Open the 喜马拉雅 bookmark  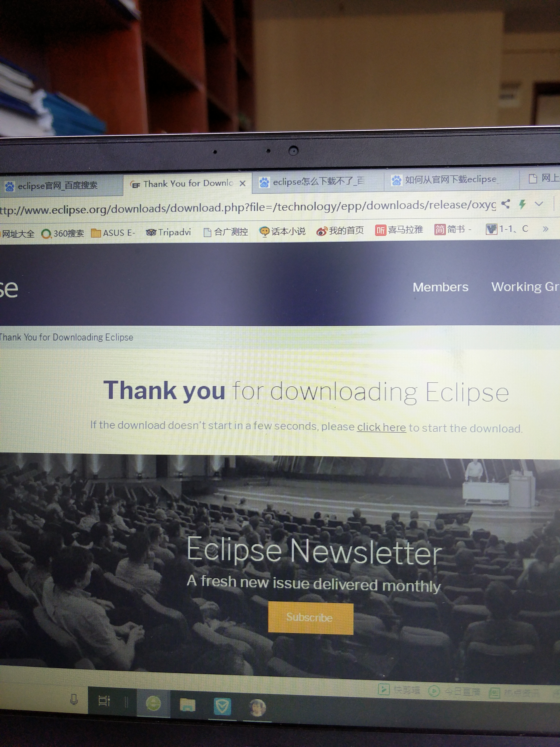(399, 230)
